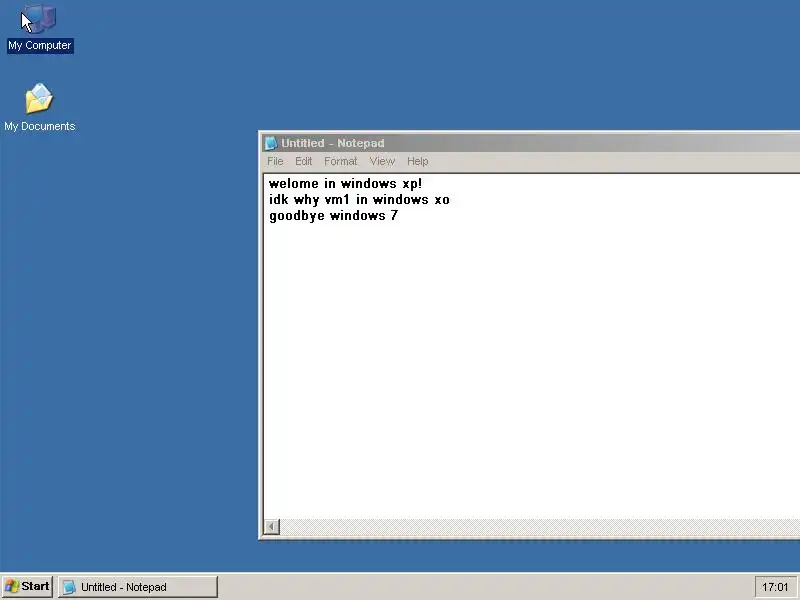The image size is (800, 600).
Task: Open the Help menu in Notepad
Action: coord(417,161)
